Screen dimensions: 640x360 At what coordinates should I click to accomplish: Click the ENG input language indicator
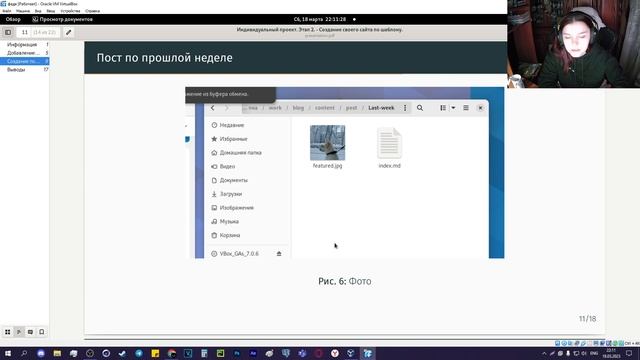(x=594, y=353)
